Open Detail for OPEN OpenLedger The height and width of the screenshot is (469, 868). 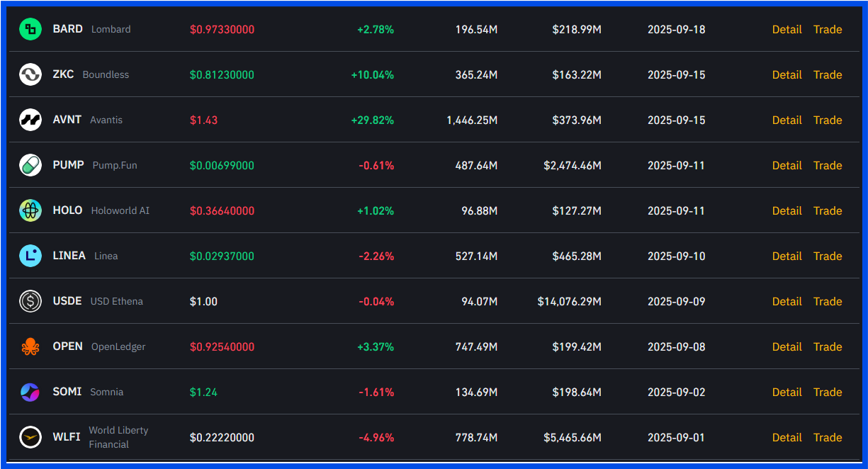pyautogui.click(x=787, y=346)
